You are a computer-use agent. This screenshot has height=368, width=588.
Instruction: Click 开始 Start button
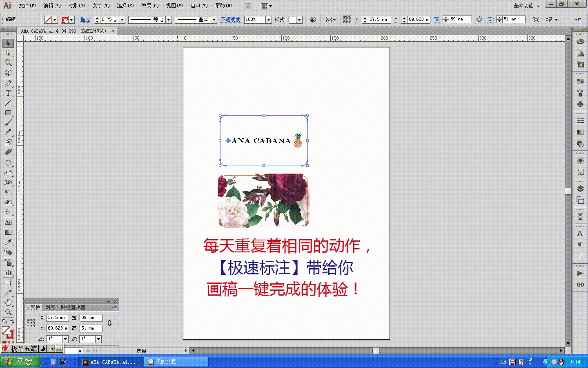pos(20,361)
